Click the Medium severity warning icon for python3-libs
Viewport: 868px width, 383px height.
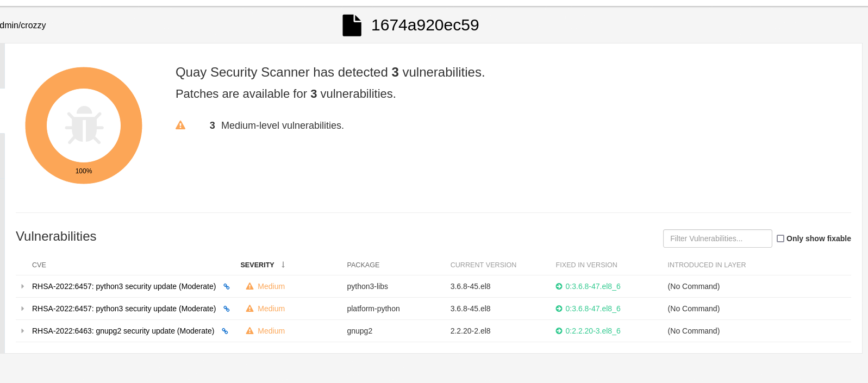[249, 286]
